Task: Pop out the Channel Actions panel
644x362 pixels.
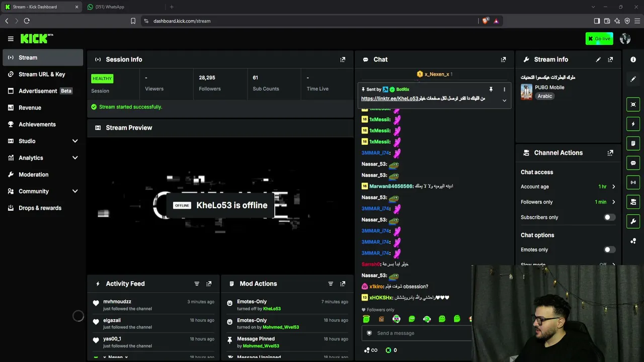Action: pos(610,153)
